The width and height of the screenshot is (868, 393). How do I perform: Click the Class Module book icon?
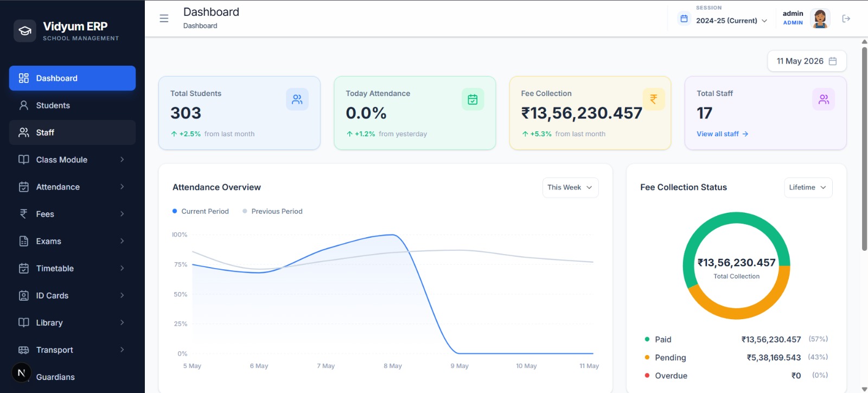[24, 160]
